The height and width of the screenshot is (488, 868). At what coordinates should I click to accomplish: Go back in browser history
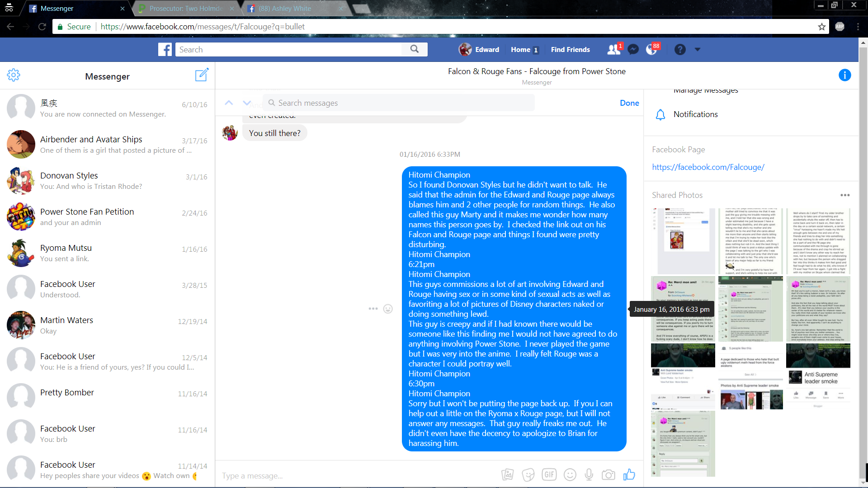pyautogui.click(x=10, y=27)
